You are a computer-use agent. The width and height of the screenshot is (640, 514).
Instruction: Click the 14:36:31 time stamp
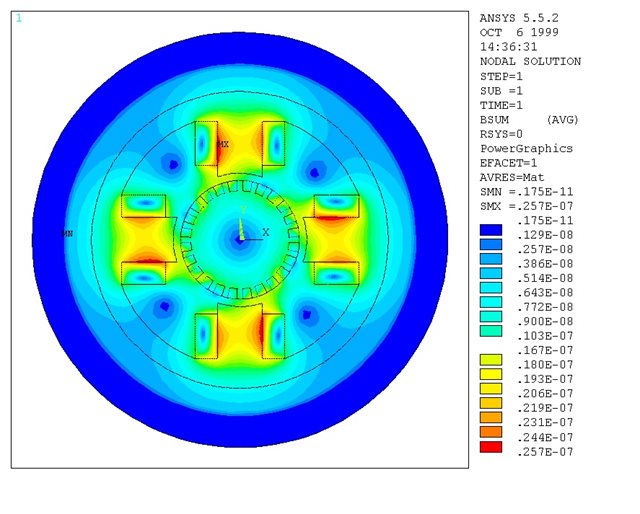[509, 47]
